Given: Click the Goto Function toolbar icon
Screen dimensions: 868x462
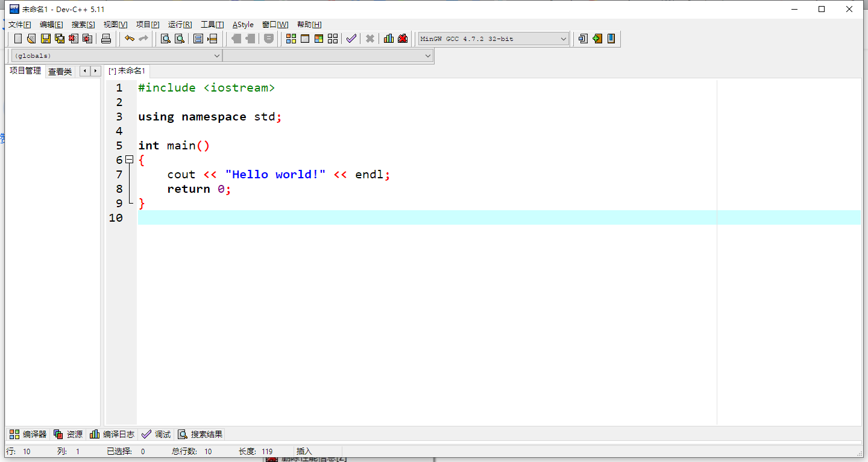Looking at the screenshot, I should (198, 39).
